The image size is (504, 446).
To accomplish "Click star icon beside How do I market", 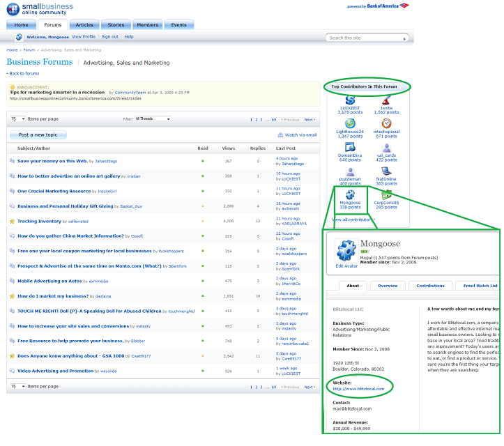I will pos(12,296).
